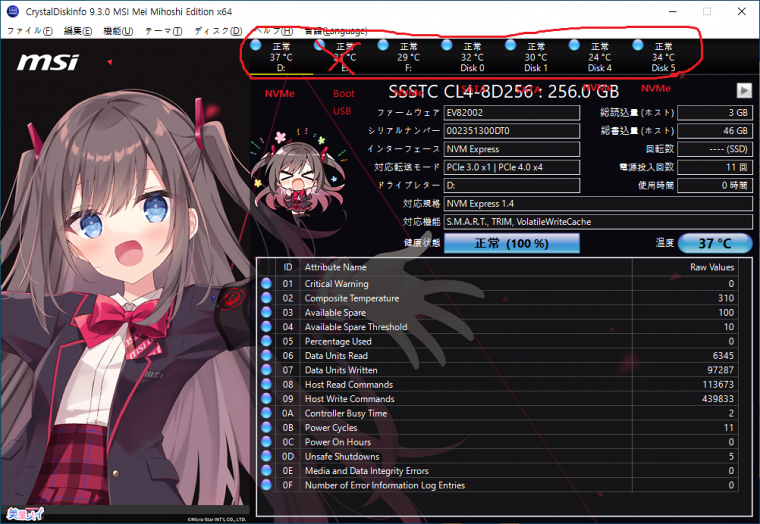Screen dimensions: 760x524
Task: Click rotation rate value ---- (SSD)
Action: click(715, 149)
